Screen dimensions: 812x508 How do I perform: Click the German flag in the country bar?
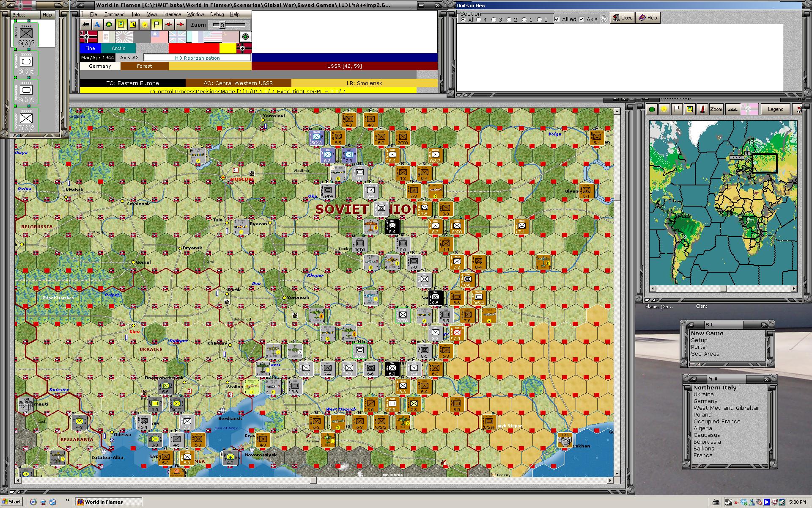pos(88,37)
